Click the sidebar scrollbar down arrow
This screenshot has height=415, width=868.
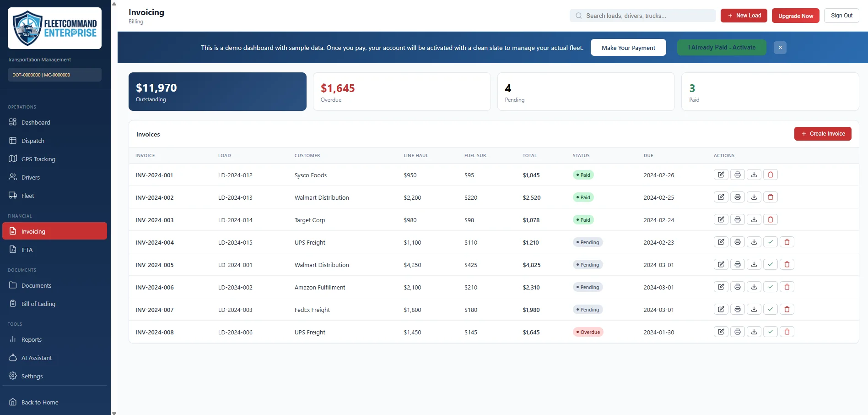click(x=114, y=413)
